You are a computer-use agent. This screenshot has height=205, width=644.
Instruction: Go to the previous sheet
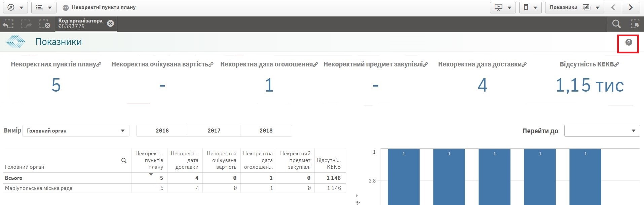613,7
